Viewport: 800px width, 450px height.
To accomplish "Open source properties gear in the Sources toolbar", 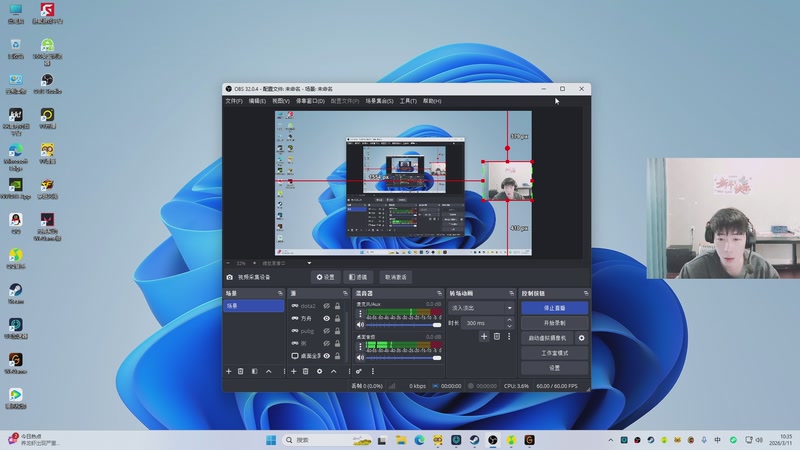I will (x=319, y=371).
